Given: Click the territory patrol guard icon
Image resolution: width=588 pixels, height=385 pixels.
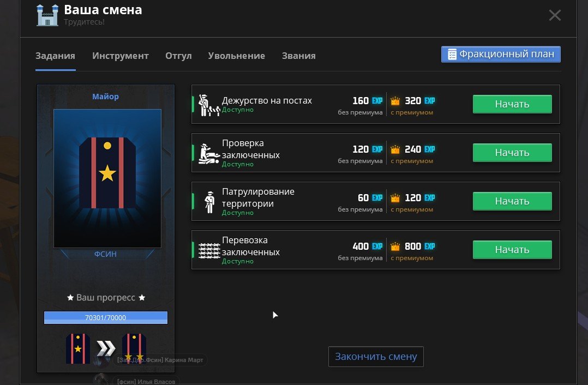Looking at the screenshot, I should [x=208, y=202].
